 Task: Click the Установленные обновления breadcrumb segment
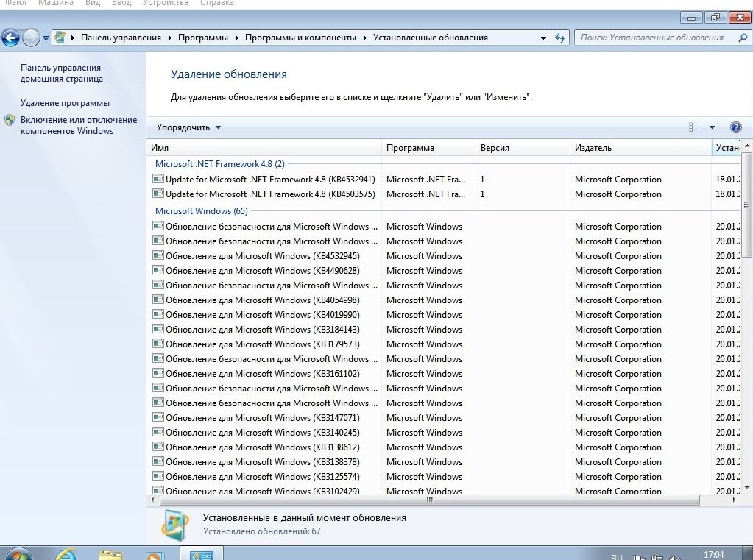coord(431,38)
